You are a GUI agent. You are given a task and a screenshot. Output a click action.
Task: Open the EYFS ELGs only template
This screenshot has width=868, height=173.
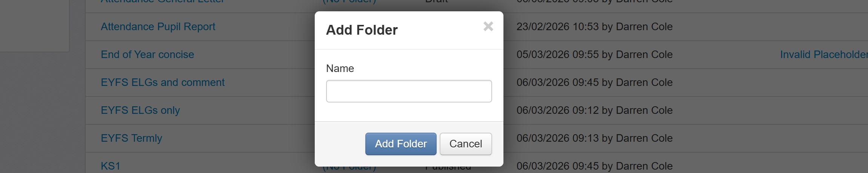pos(140,110)
